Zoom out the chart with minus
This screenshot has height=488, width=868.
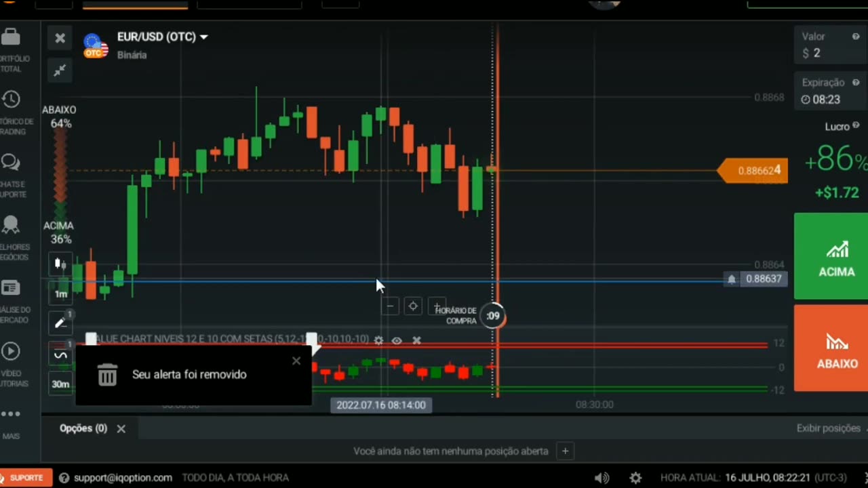tap(390, 306)
